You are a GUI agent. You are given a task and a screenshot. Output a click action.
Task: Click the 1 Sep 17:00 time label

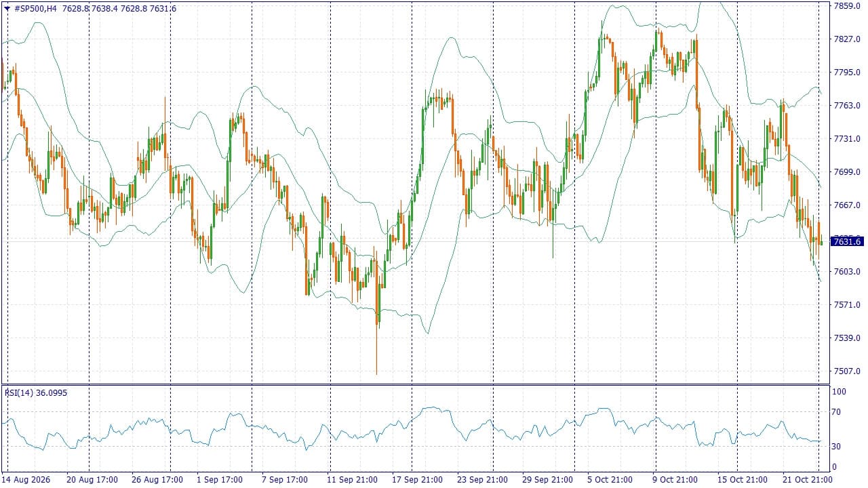click(219, 479)
